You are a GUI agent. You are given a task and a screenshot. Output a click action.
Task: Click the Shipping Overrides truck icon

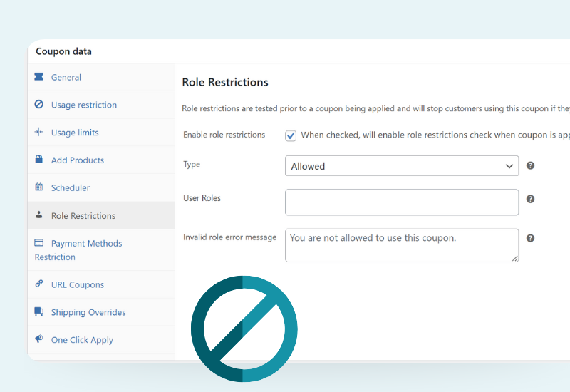pos(39,311)
